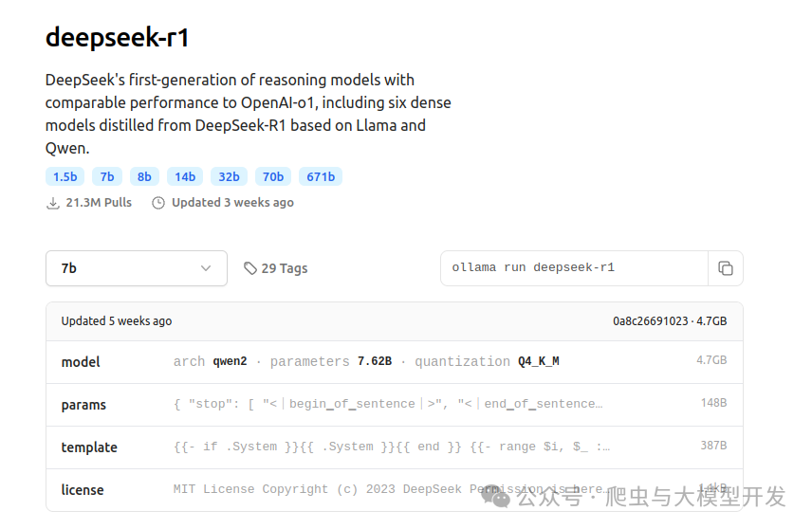The width and height of the screenshot is (812, 529).
Task: Select the 14b size tag
Action: [185, 177]
